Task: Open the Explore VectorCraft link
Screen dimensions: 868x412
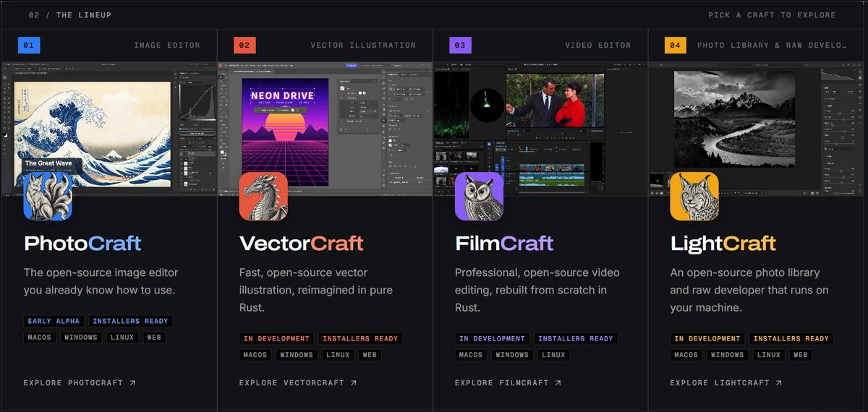Action: click(x=298, y=382)
